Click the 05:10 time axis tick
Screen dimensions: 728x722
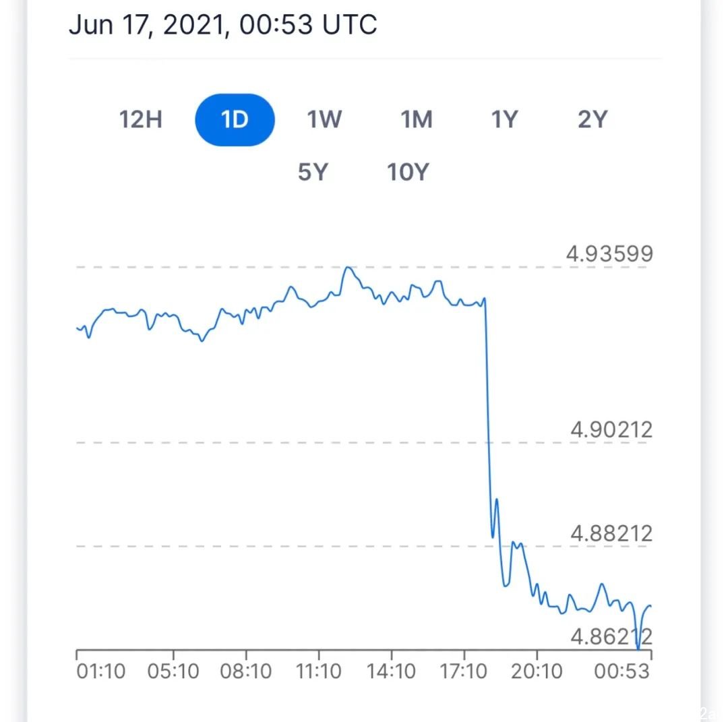click(173, 671)
